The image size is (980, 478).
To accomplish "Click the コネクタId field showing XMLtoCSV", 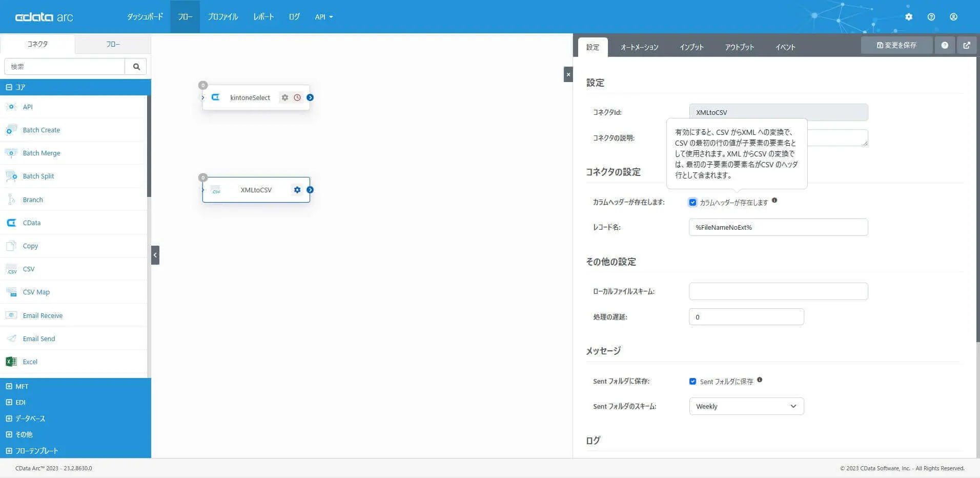I will [778, 112].
